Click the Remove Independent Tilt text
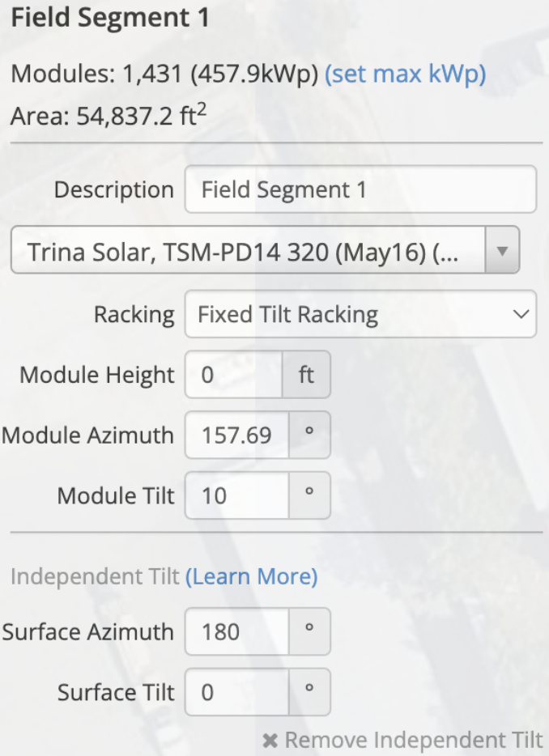This screenshot has width=549, height=756. tap(413, 740)
